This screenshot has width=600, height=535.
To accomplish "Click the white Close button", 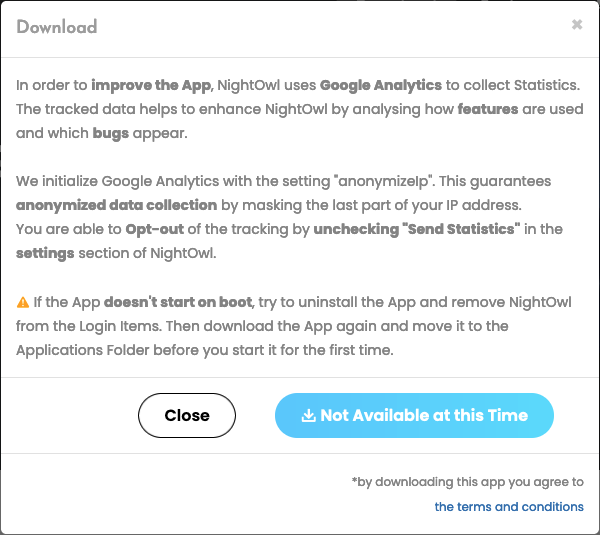I will [x=187, y=415].
